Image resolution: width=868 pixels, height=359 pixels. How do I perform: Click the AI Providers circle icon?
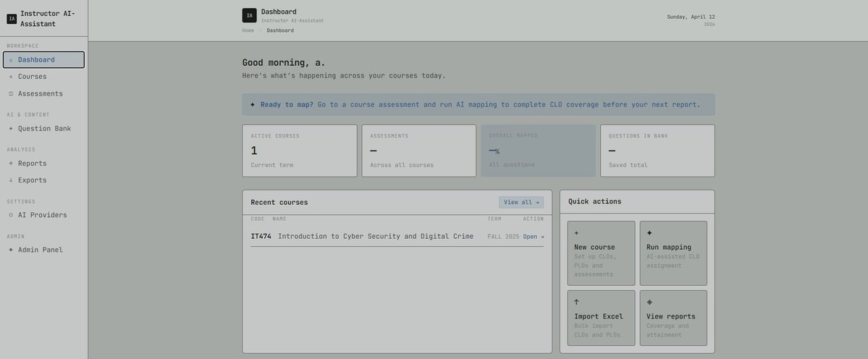pyautogui.click(x=11, y=215)
